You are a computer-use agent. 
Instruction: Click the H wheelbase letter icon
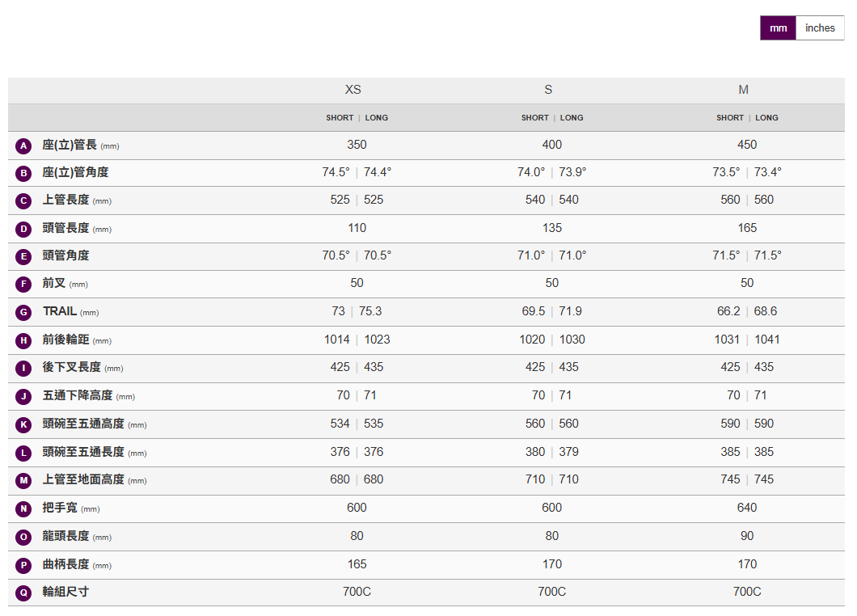pos(23,340)
